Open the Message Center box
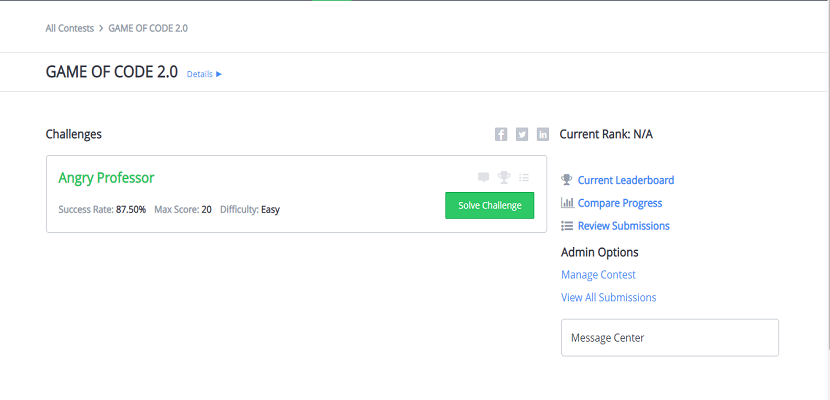Image resolution: width=830 pixels, height=400 pixels. (669, 338)
